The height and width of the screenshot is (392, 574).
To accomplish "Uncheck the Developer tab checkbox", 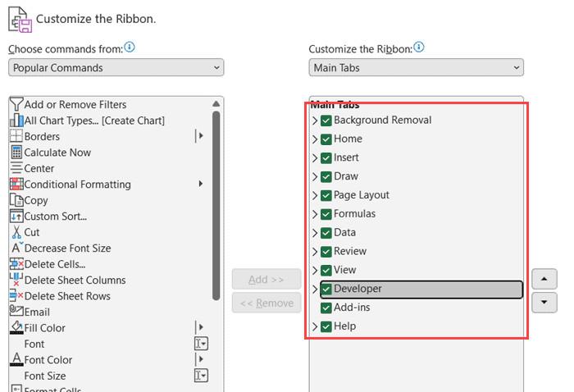I will coord(326,289).
